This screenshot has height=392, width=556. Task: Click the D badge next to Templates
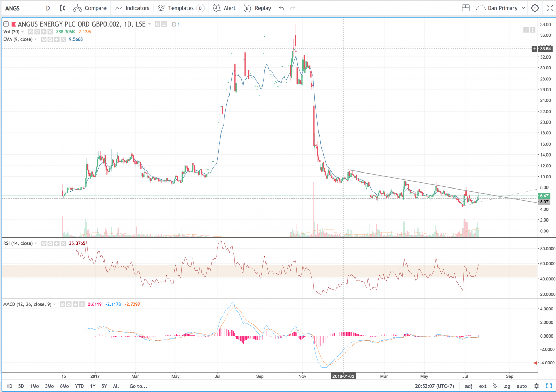click(x=200, y=8)
